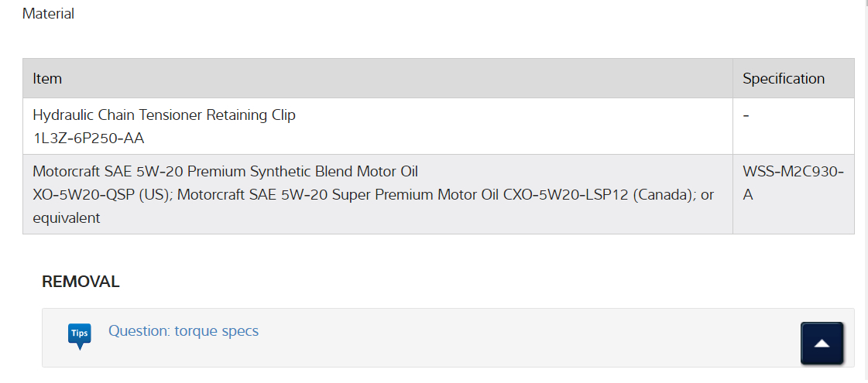
Task: Click part number 1L3Z-6P250-AA
Action: 88,138
